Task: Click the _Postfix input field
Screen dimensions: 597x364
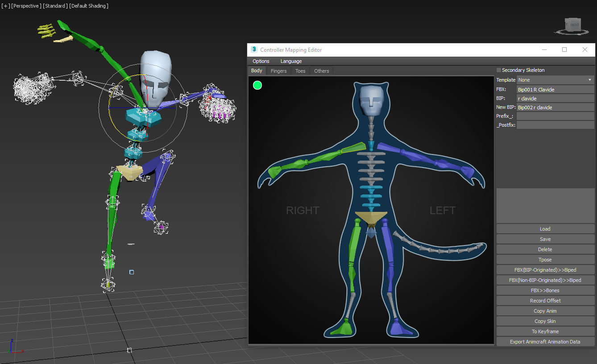Action: pos(555,125)
